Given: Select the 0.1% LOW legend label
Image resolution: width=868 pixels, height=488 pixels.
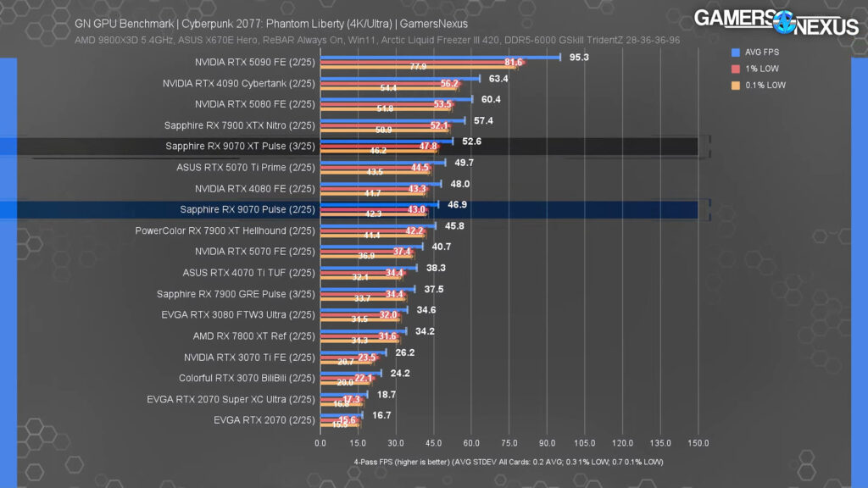Looking at the screenshot, I should pyautogui.click(x=765, y=86).
